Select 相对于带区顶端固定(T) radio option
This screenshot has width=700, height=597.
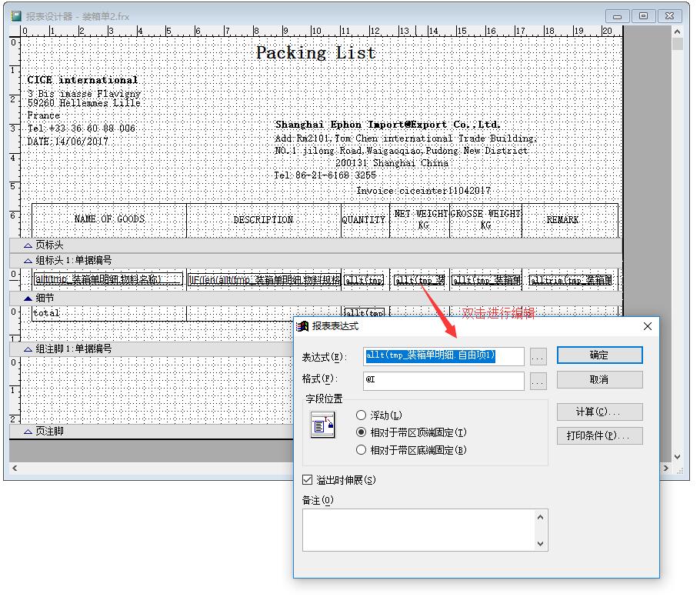[x=361, y=432]
